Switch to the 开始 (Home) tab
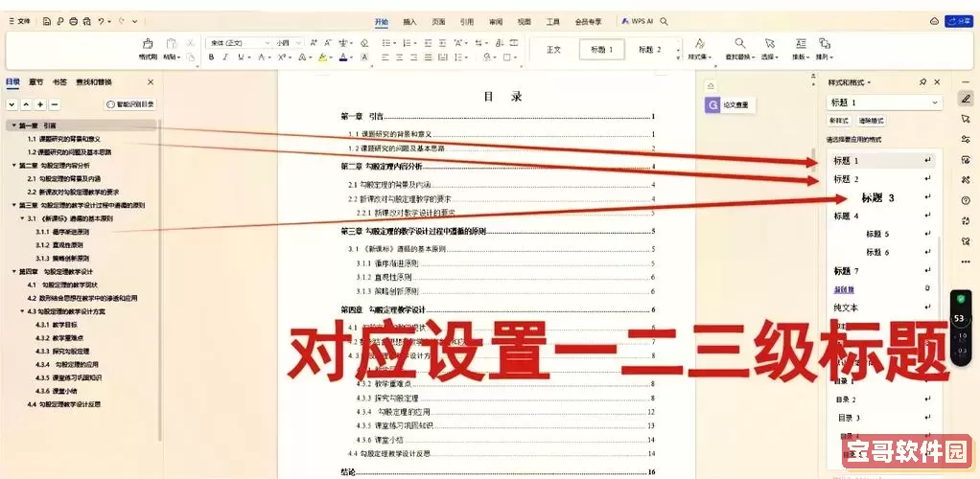The width and height of the screenshot is (980, 479). click(x=382, y=21)
